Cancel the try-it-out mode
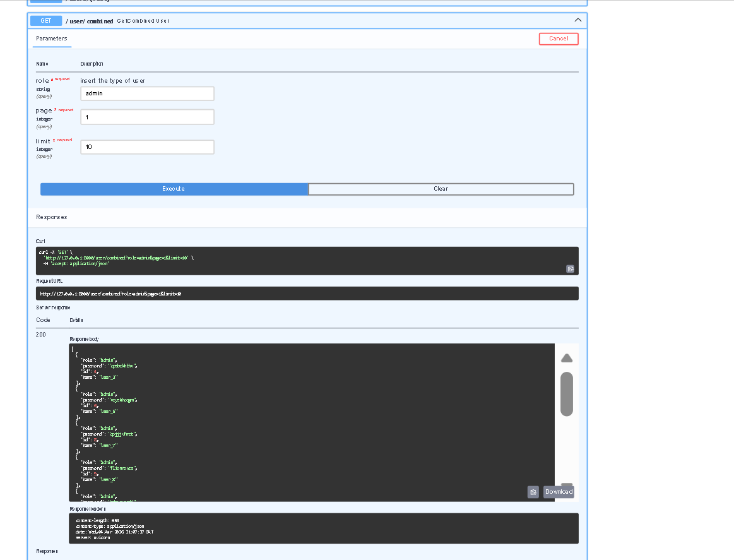Screen dimensions: 734x560 [x=559, y=39]
